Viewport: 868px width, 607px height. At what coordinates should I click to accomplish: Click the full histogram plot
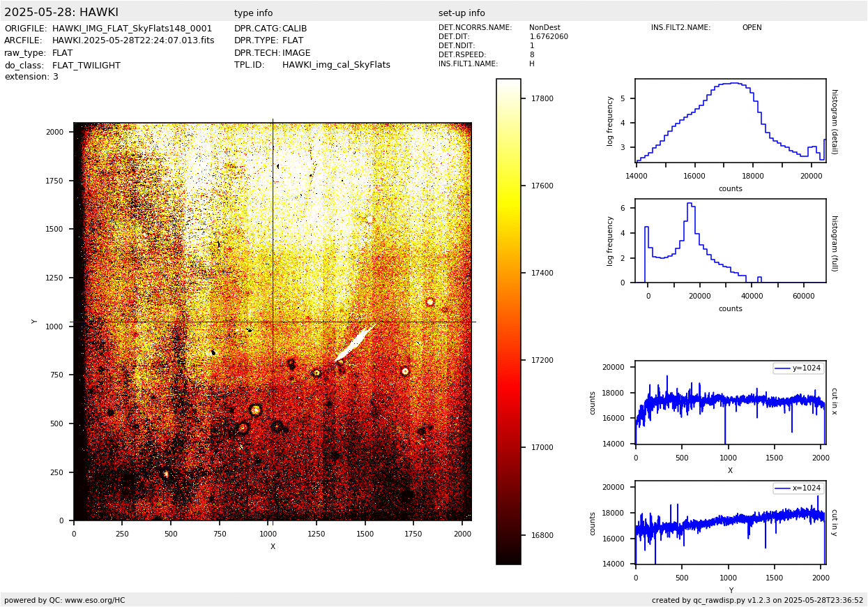tap(730, 241)
